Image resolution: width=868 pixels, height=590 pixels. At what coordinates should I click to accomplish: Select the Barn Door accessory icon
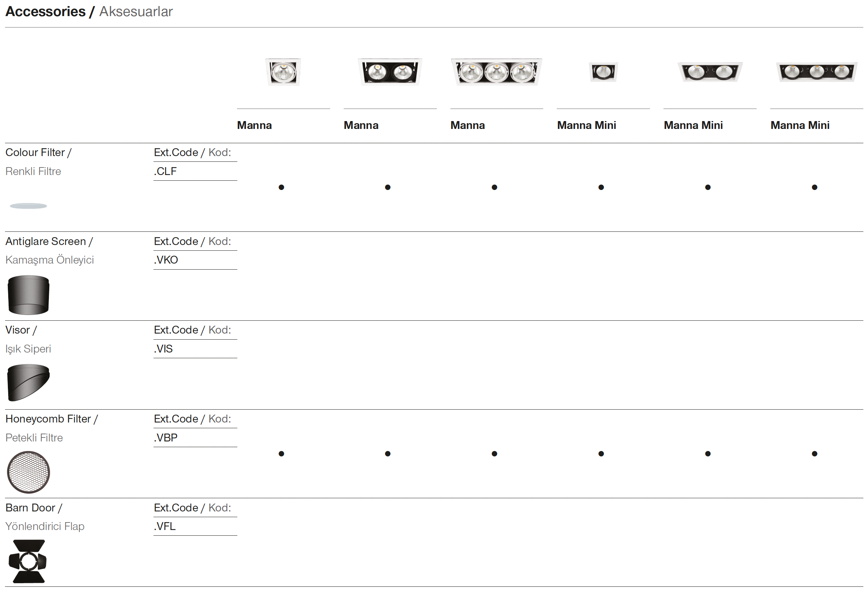point(29,561)
